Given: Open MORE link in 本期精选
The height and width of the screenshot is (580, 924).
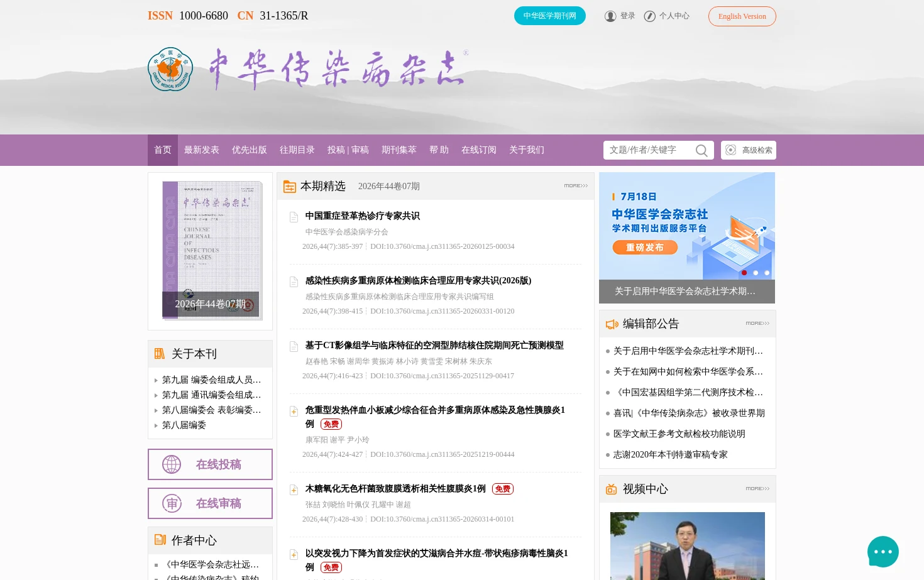Looking at the screenshot, I should click(x=576, y=186).
